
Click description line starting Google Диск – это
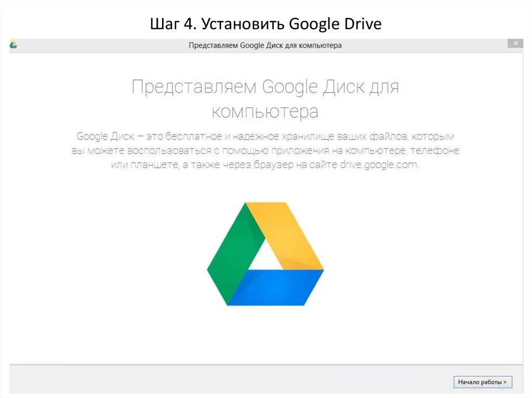coord(265,136)
